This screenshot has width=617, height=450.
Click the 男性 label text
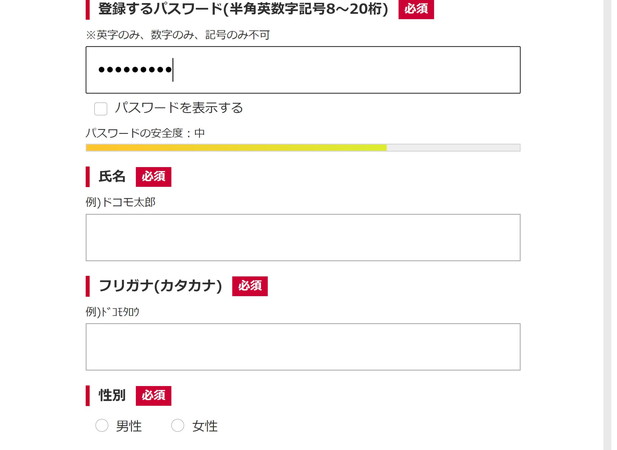[129, 426]
